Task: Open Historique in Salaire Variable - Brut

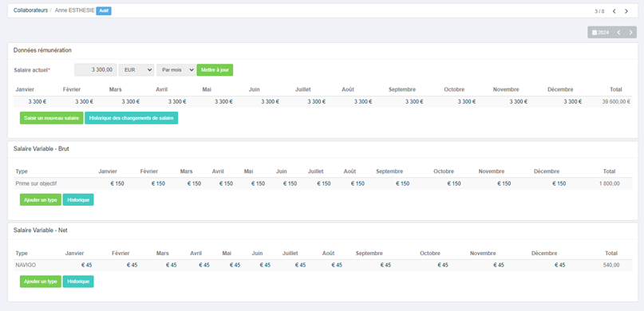Action: (x=78, y=200)
